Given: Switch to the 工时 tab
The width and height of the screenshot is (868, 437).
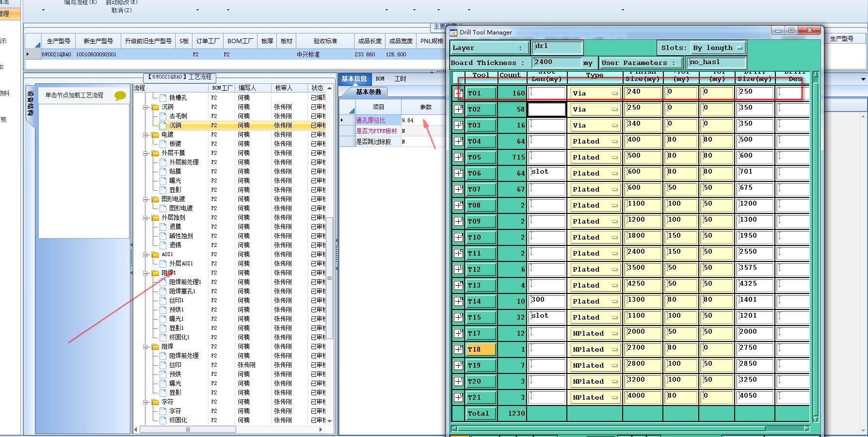Looking at the screenshot, I should pos(400,79).
